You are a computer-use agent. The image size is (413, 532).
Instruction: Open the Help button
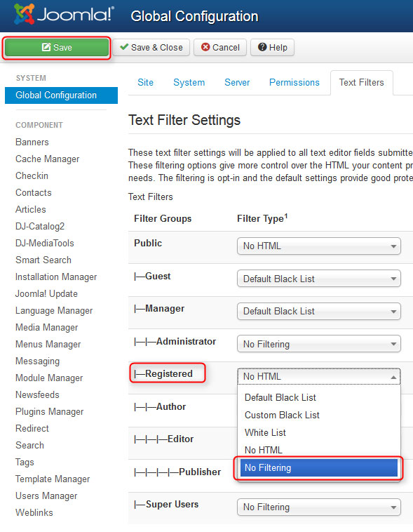272,48
